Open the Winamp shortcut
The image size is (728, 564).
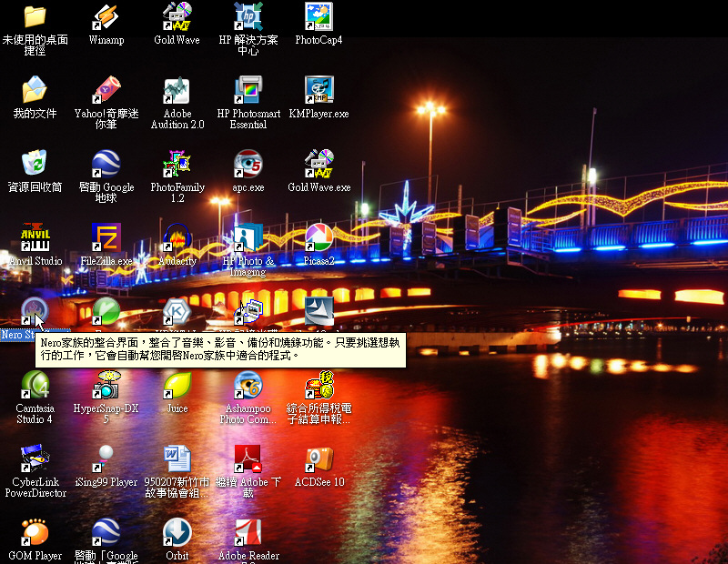point(106,16)
